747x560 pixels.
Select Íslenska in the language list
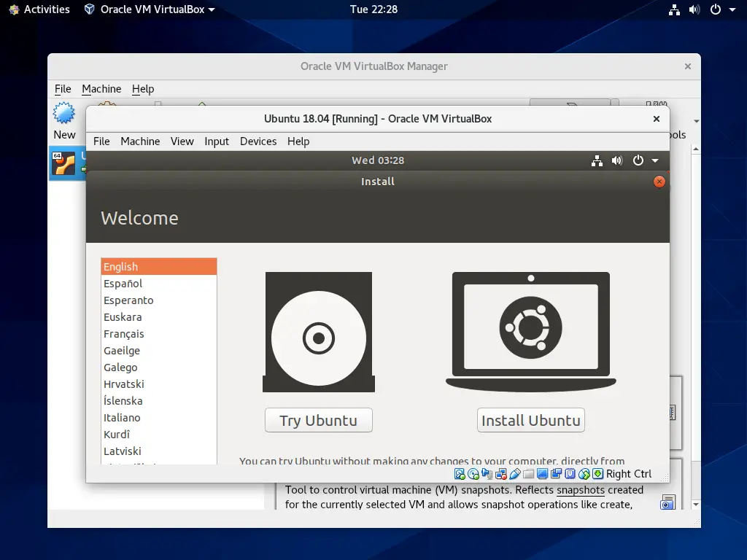pos(159,400)
